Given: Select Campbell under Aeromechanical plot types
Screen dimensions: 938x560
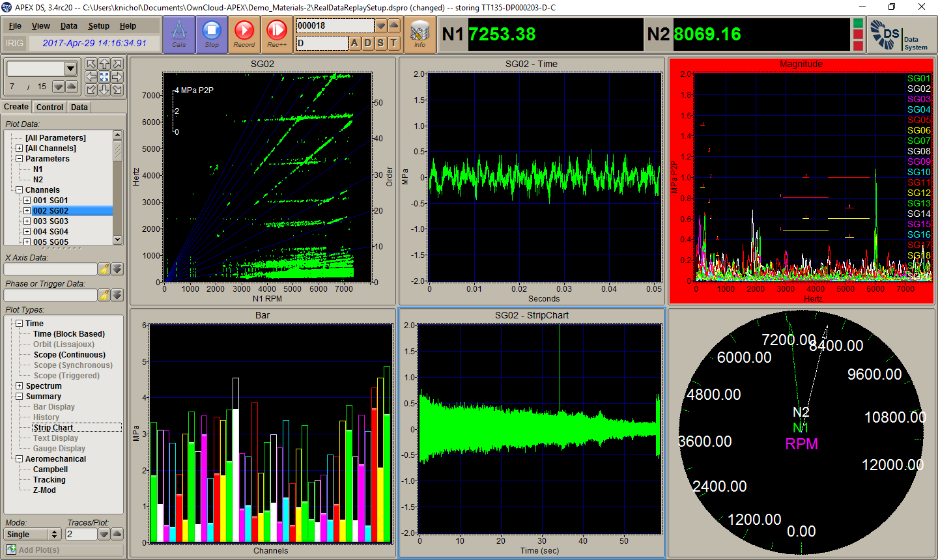Looking at the screenshot, I should pyautogui.click(x=50, y=469).
